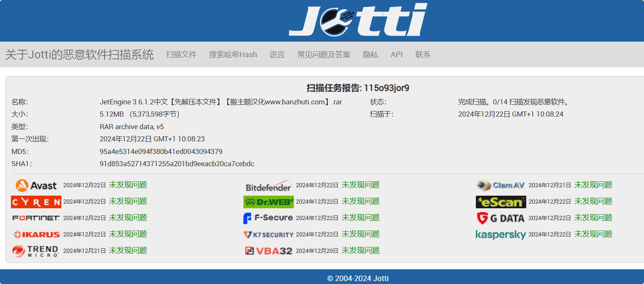Screen dimensions: 644x284
Task: Select the 语言 menu item
Action: (x=277, y=55)
